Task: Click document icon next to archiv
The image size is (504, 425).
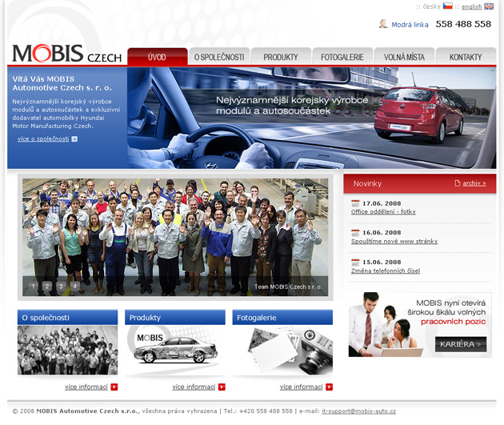Action: (x=458, y=183)
